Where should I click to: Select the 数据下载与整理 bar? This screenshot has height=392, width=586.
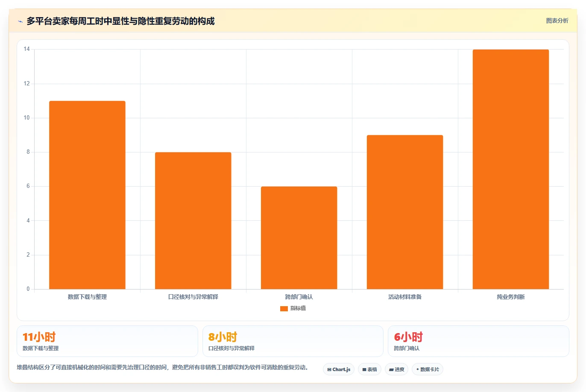coord(87,195)
